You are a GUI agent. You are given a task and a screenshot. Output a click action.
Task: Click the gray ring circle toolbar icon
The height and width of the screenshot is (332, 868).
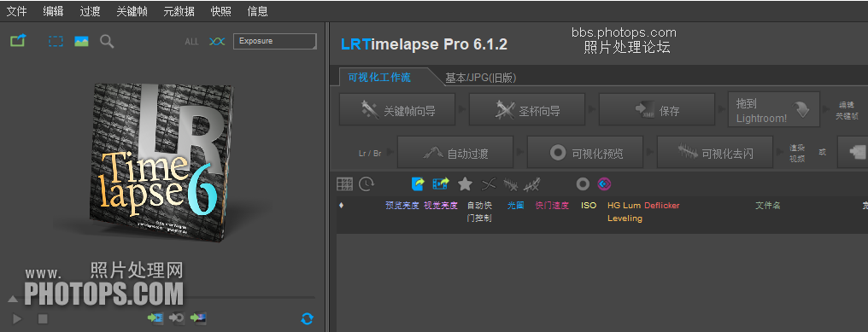583,183
